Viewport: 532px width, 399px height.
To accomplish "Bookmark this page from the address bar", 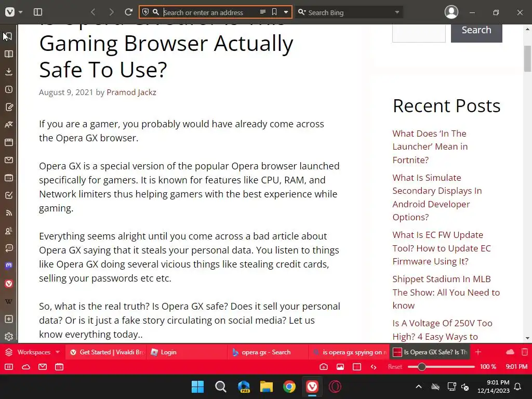I will point(274,12).
